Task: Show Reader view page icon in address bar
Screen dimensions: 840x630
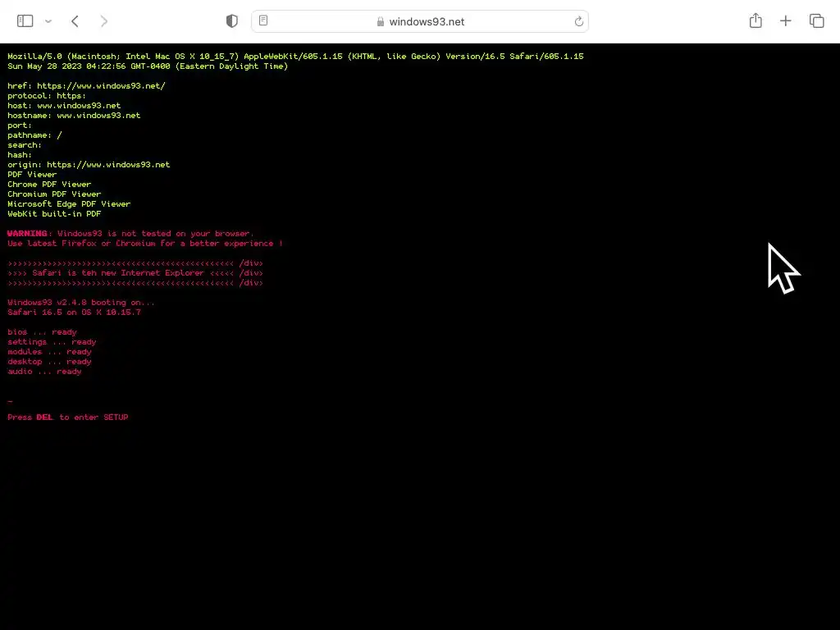Action: [x=263, y=21]
